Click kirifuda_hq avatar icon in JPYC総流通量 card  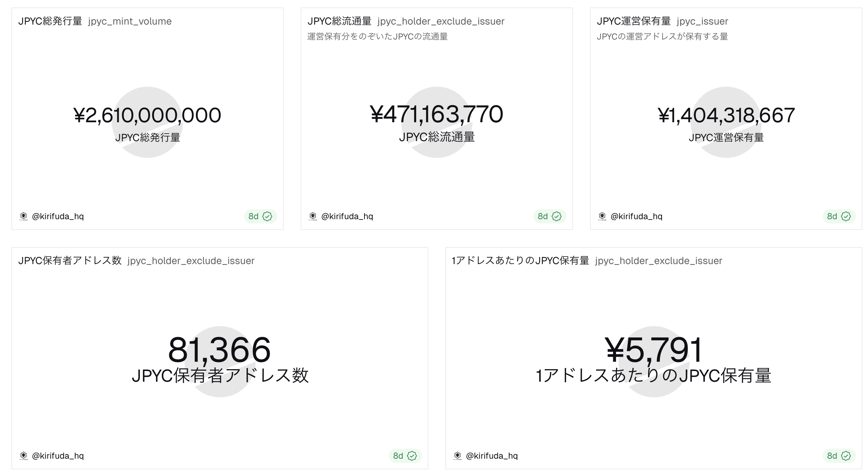tap(313, 216)
